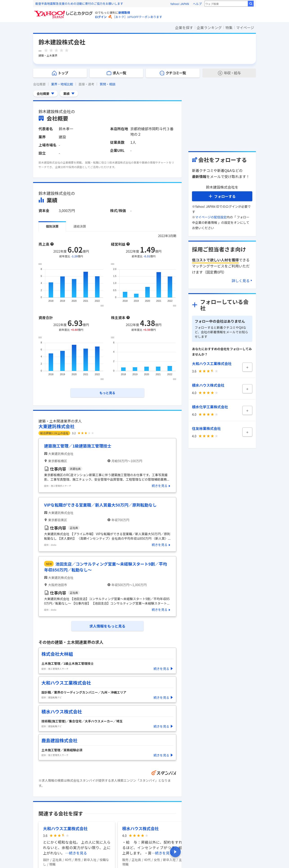Viewport: 289px width, 868px height.
Task: Open the 年収・給与 tab
Action: (x=229, y=73)
